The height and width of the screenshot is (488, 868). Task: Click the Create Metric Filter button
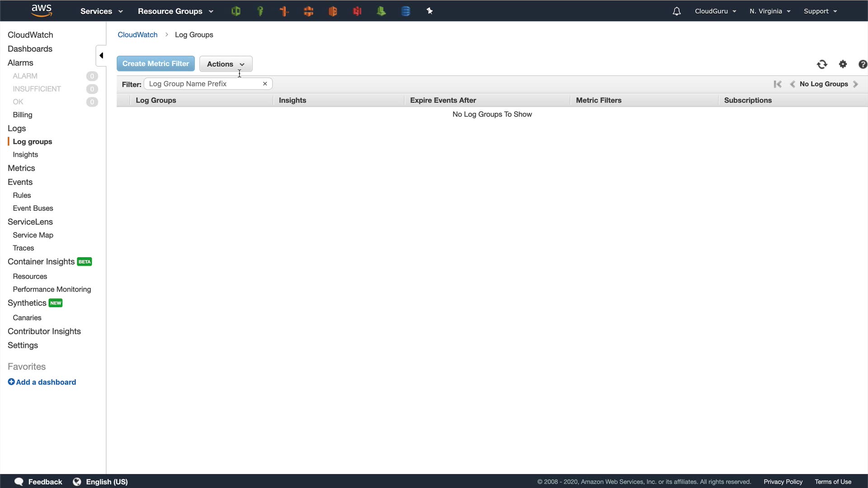click(156, 64)
